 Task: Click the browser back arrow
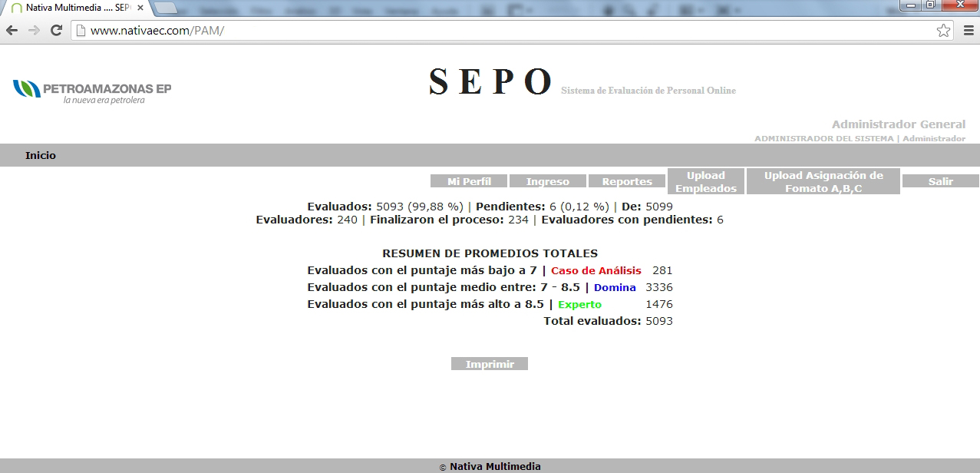coord(12,31)
